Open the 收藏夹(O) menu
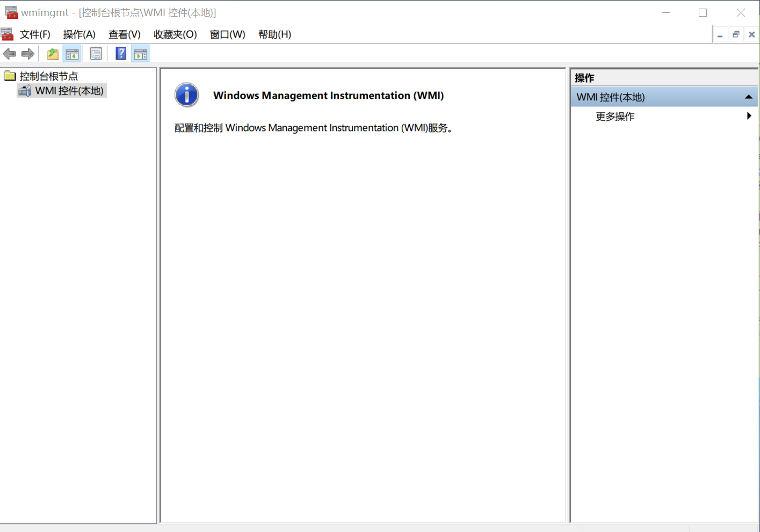The width and height of the screenshot is (760, 532). pyautogui.click(x=175, y=34)
